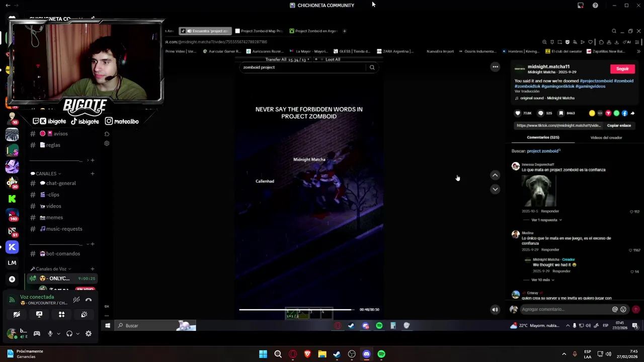Create a new voice channel

93,269
